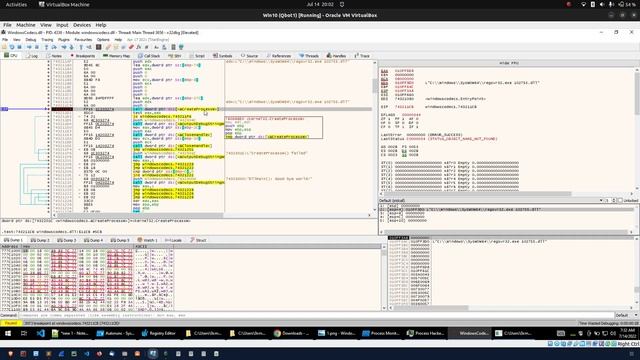The image size is (640, 360).
Task: Click the Run arrow toolbar icon
Action: [x=29, y=47]
